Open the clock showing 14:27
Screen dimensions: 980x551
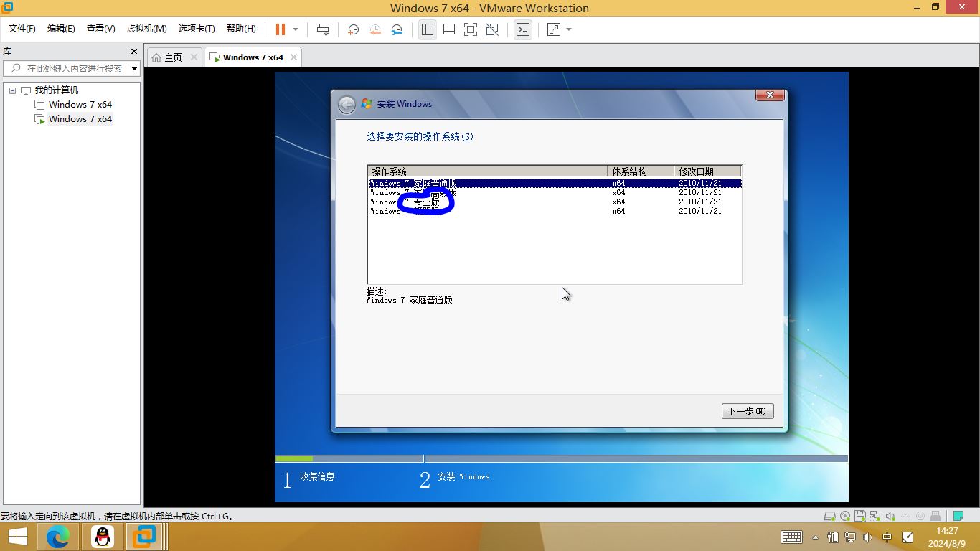tap(947, 537)
